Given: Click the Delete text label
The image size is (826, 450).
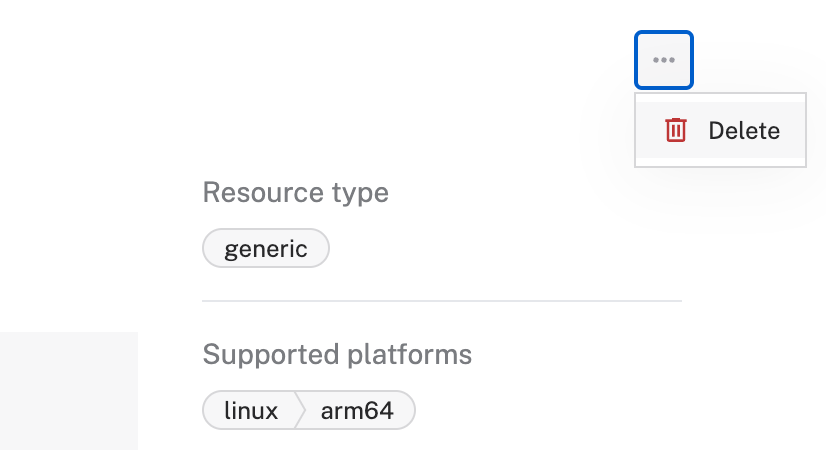Looking at the screenshot, I should point(743,130).
